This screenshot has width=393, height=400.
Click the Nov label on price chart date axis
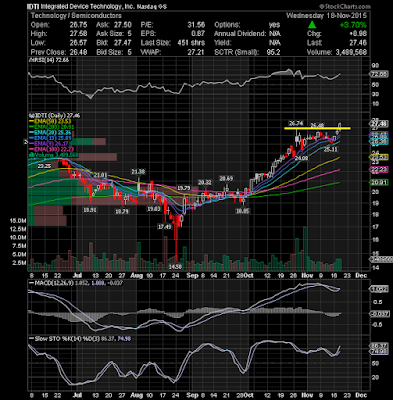[307, 276]
